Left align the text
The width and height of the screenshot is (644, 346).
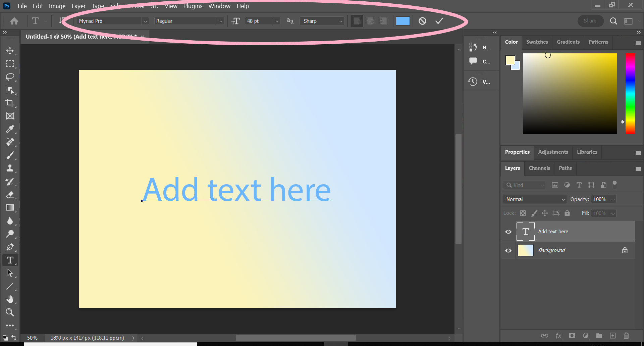(357, 21)
